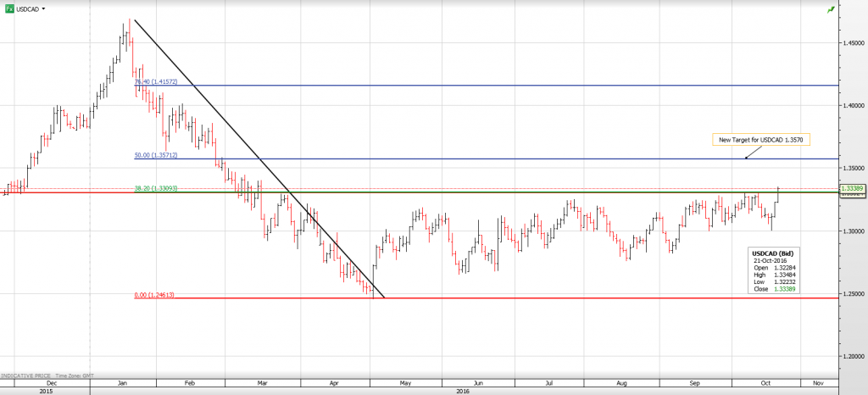The image size is (868, 395).
Task: Click the green Fx instrument icon
Action: coord(8,8)
